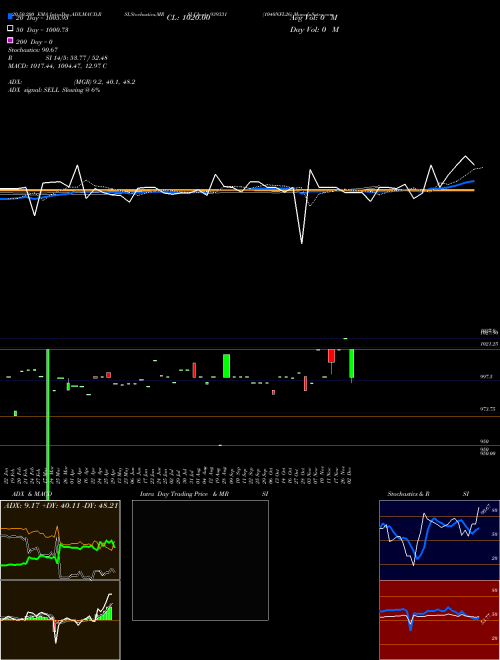Click the 973.75 price axis label
The image size is (500, 660).
(x=488, y=409)
